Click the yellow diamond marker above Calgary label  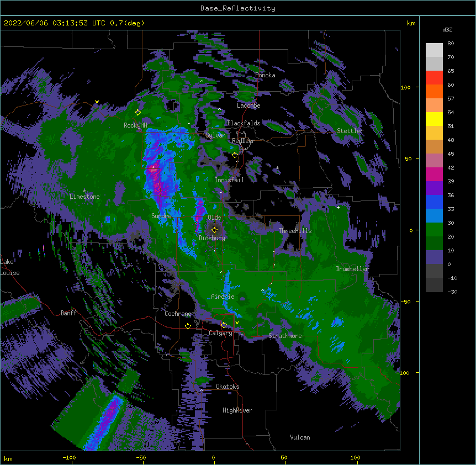coord(224,325)
